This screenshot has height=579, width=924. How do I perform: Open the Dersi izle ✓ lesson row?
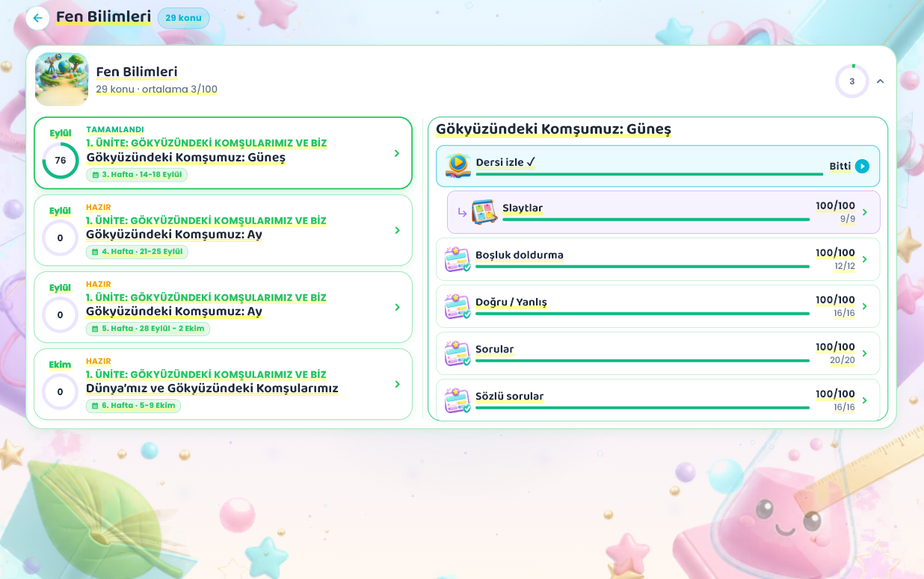pos(658,166)
